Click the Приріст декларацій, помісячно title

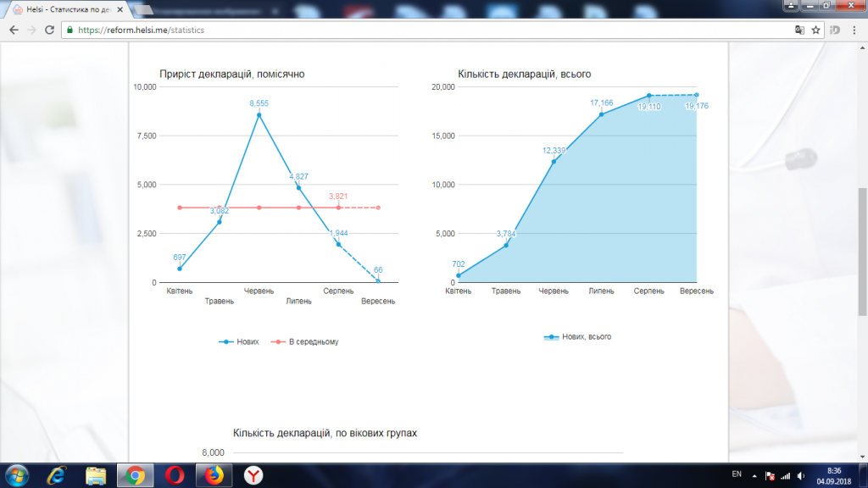pyautogui.click(x=232, y=75)
